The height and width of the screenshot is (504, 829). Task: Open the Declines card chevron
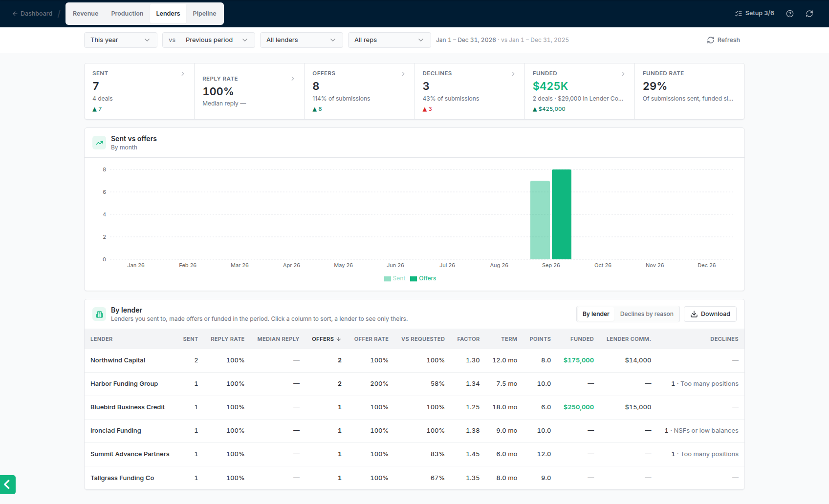click(x=513, y=74)
